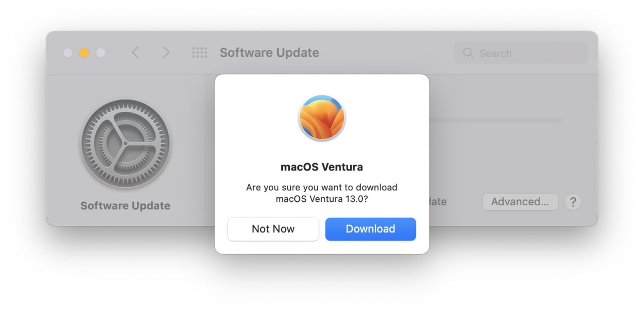
Task: Click the back navigation chevron
Action: [135, 52]
